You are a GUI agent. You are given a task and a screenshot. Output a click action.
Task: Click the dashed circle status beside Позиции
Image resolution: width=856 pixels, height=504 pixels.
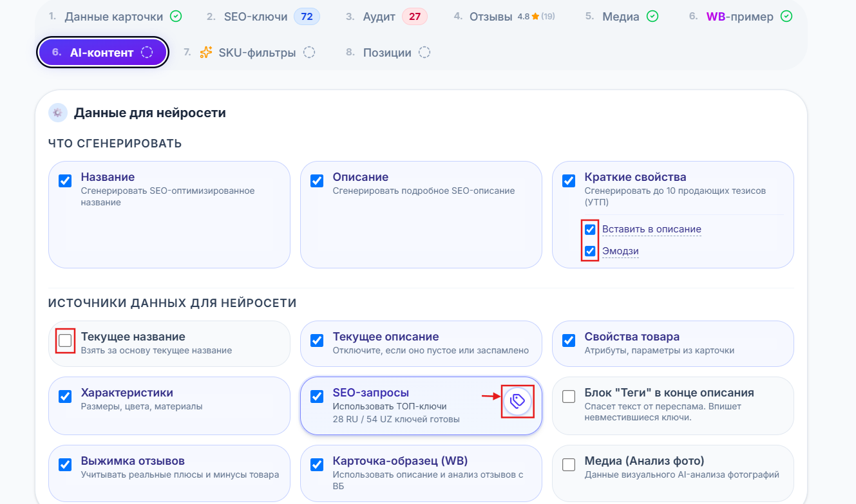coord(424,53)
